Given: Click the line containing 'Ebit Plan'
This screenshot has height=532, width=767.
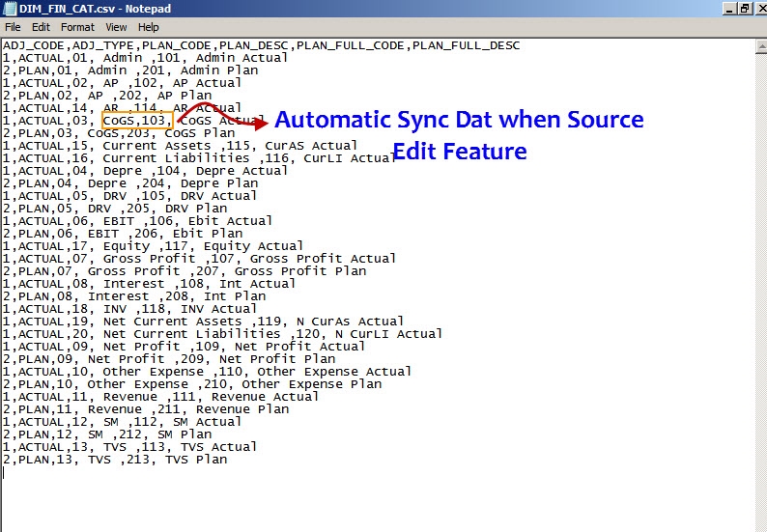Looking at the screenshot, I should click(x=123, y=235).
